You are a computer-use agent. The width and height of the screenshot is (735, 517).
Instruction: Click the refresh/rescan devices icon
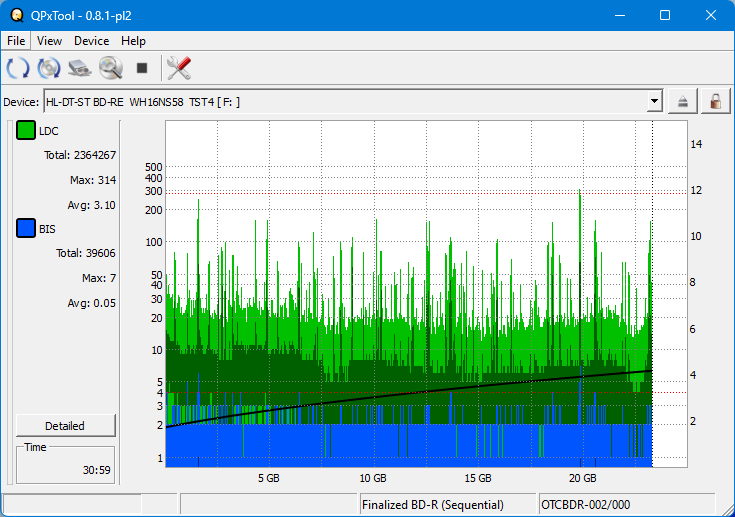(x=18, y=68)
